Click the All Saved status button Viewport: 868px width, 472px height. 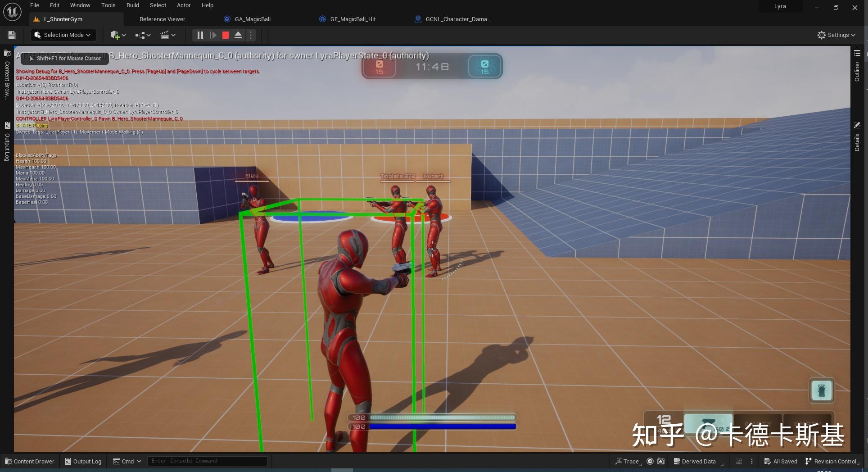[x=781, y=461]
